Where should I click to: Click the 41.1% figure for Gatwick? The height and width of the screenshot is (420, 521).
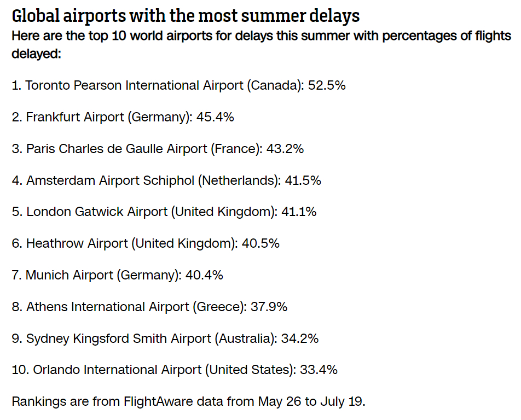click(298, 212)
